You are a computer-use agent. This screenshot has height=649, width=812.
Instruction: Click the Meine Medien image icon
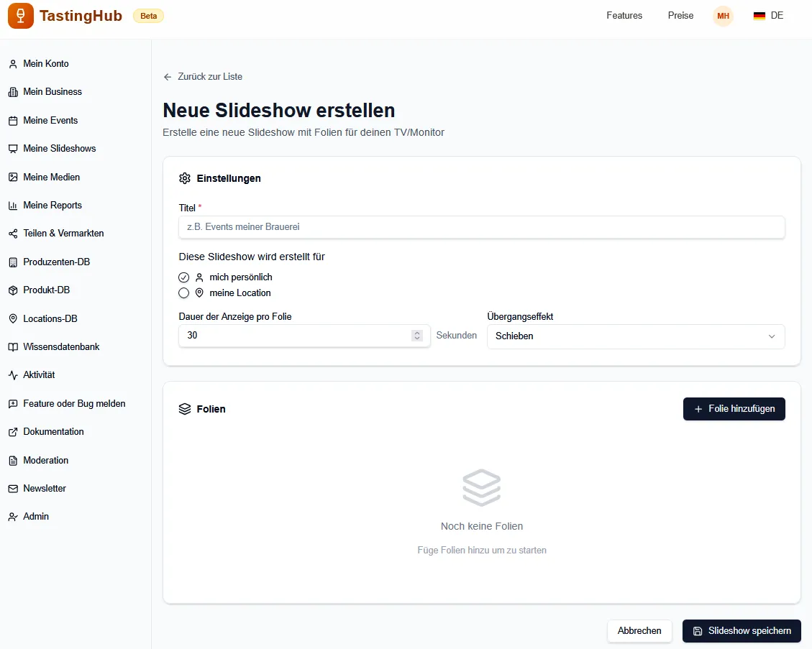(x=12, y=177)
